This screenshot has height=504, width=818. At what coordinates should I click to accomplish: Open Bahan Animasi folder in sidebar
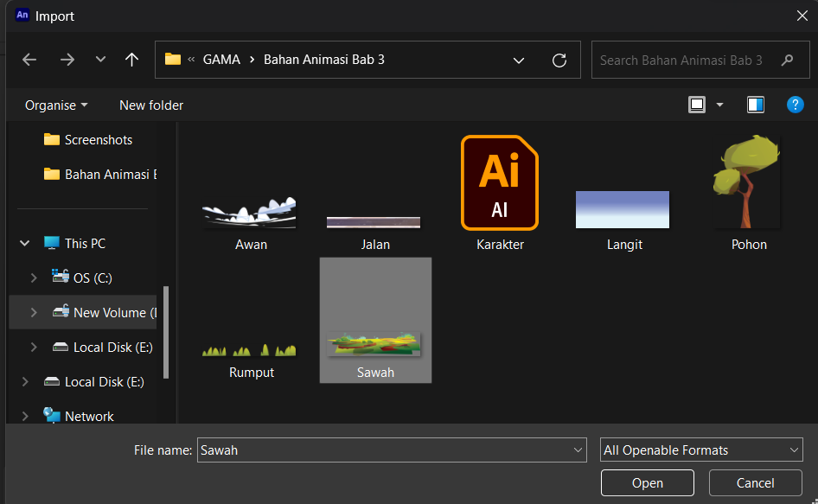[100, 175]
